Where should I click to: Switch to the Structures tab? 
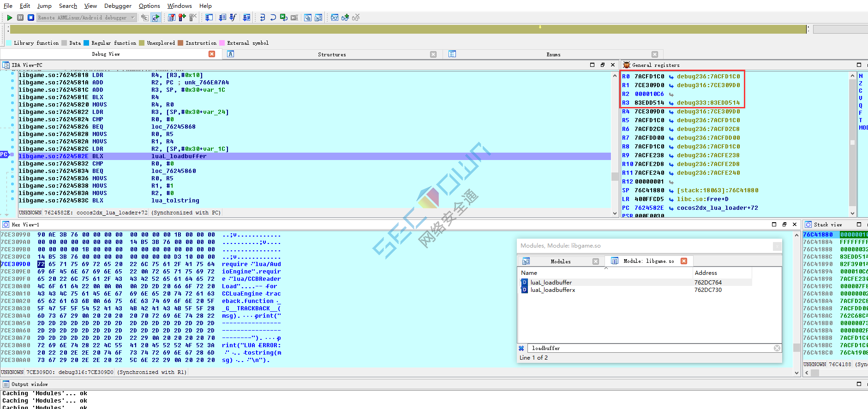(332, 54)
